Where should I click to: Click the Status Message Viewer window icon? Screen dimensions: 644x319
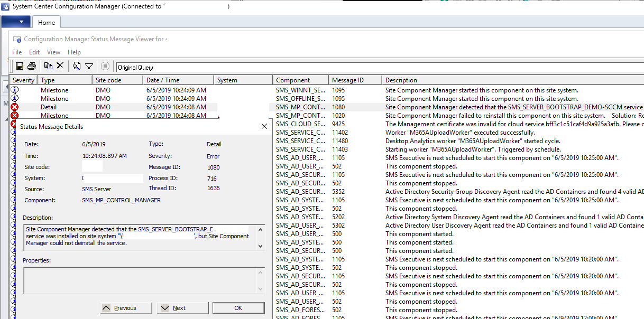click(x=17, y=39)
